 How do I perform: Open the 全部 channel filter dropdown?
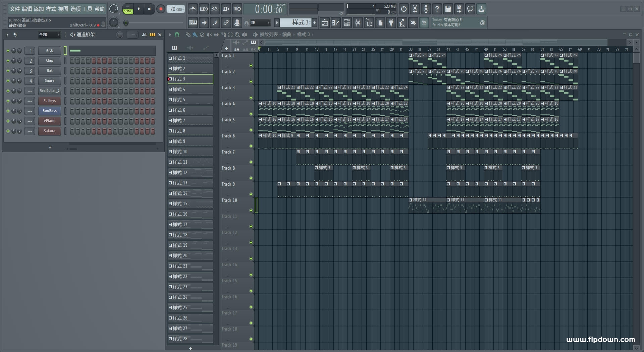coord(49,35)
